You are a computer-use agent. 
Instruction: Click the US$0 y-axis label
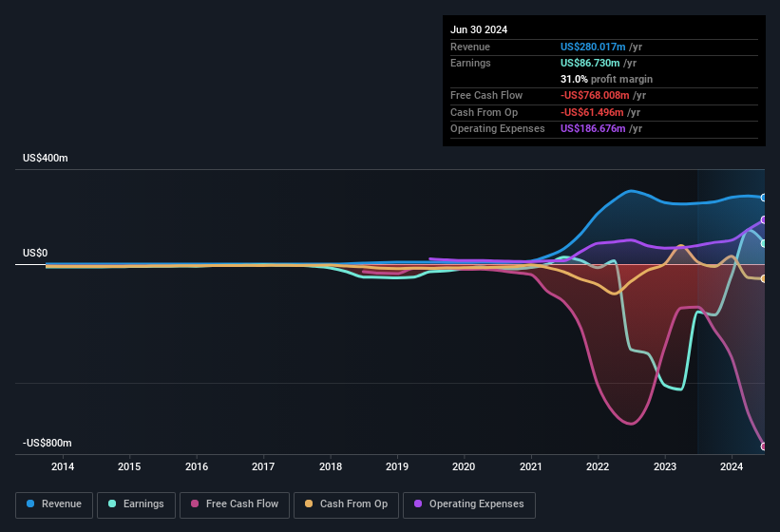point(35,253)
